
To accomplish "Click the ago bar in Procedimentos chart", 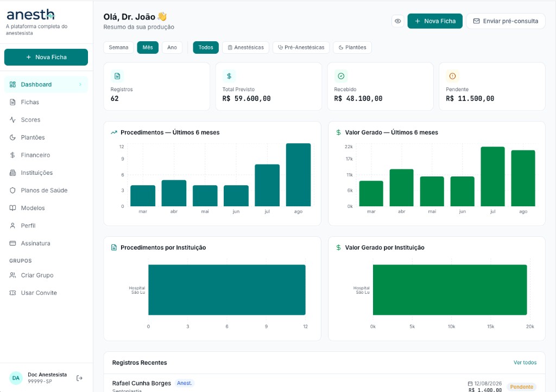I will pos(298,175).
